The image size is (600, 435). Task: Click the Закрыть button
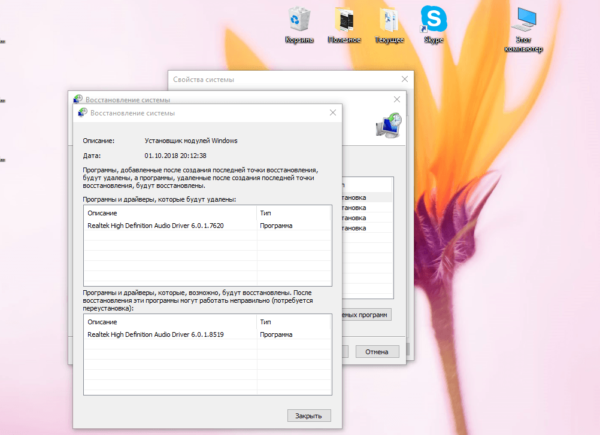309,415
